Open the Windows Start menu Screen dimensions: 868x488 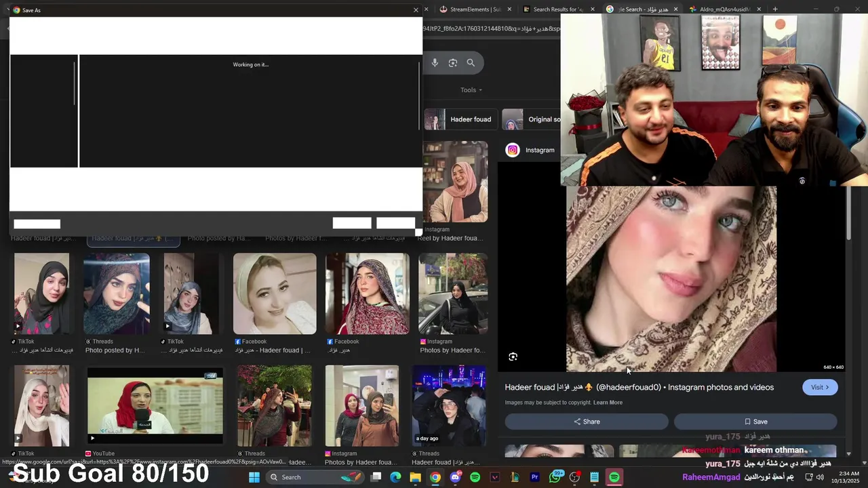tap(254, 477)
